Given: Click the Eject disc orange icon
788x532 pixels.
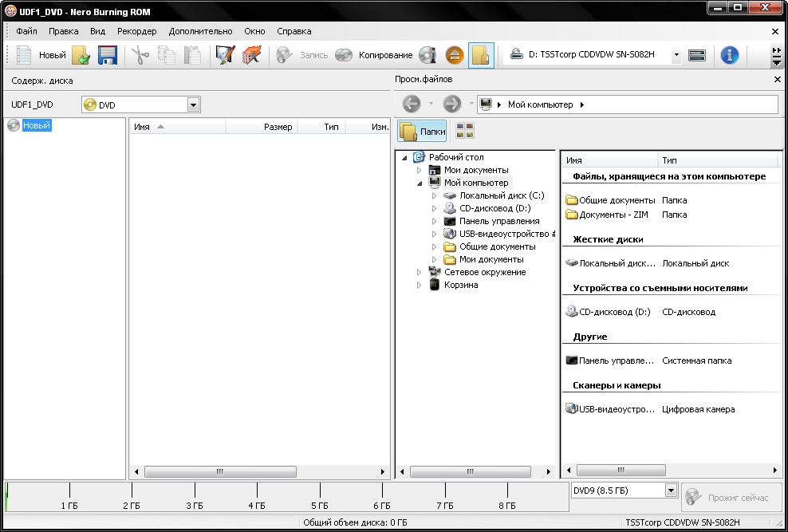Looking at the screenshot, I should 454,55.
